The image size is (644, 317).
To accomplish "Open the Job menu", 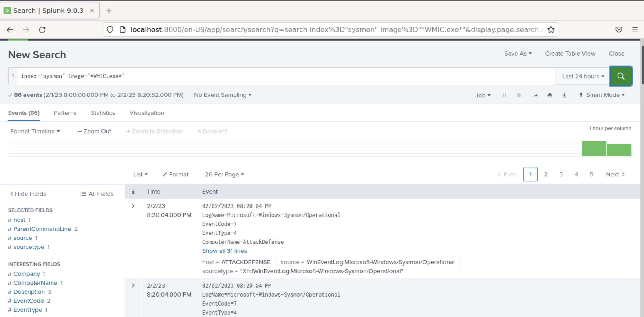I will click(483, 95).
